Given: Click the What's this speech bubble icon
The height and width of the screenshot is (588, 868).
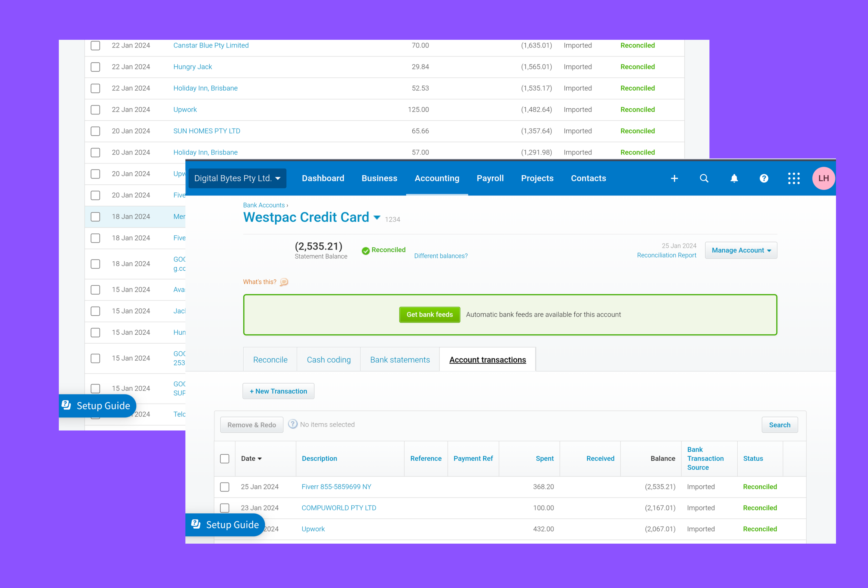Looking at the screenshot, I should [x=284, y=282].
